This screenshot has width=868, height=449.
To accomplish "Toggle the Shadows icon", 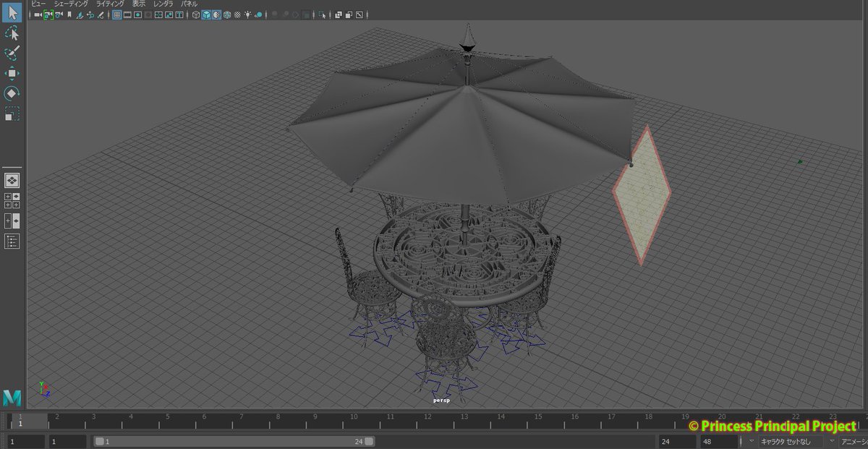I will pos(258,14).
